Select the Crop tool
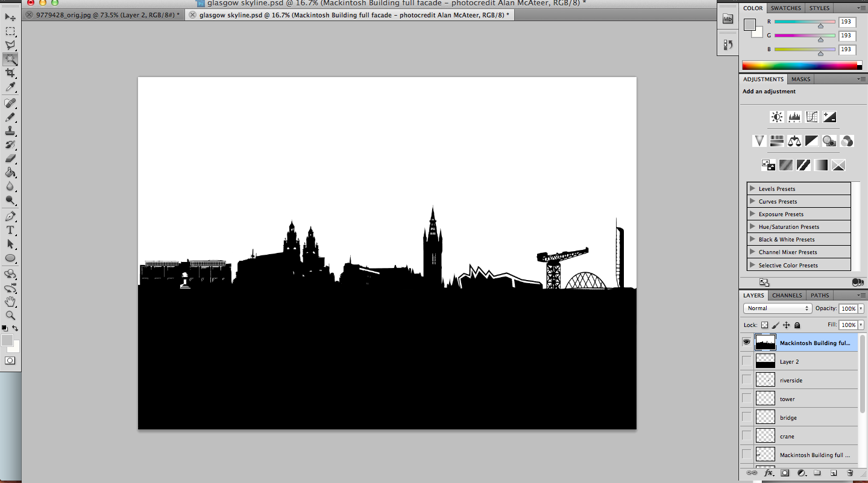 pyautogui.click(x=10, y=73)
